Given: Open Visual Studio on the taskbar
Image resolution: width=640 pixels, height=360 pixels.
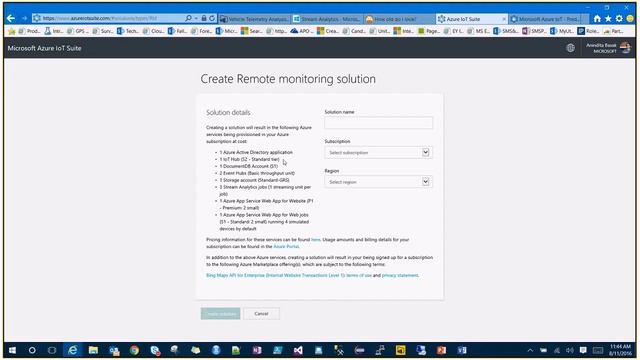Looking at the screenshot, I should click(x=298, y=350).
